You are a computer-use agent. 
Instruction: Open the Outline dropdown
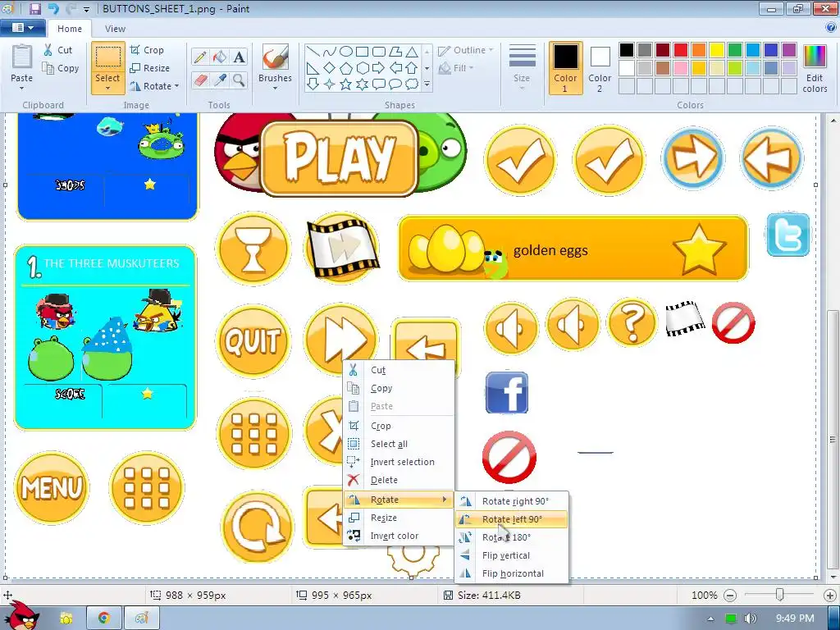(x=465, y=50)
